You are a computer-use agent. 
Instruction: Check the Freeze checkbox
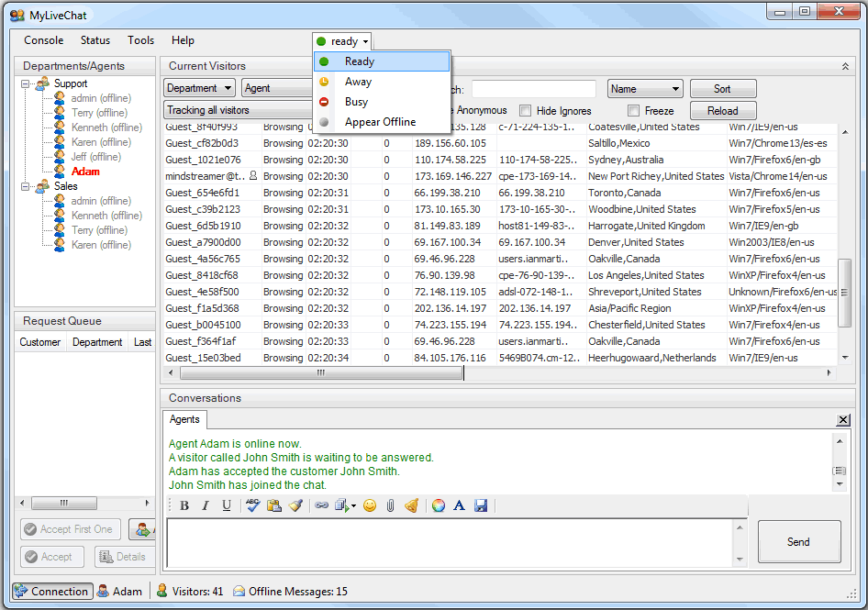pyautogui.click(x=632, y=110)
